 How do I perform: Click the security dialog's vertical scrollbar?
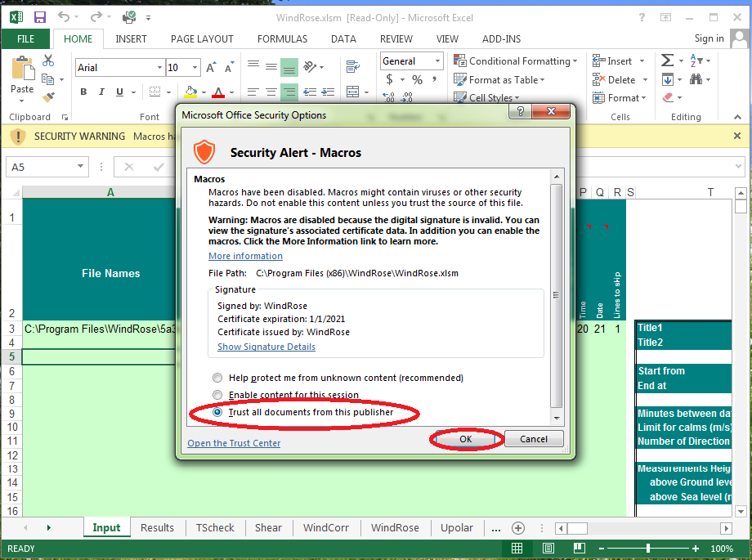[x=557, y=295]
